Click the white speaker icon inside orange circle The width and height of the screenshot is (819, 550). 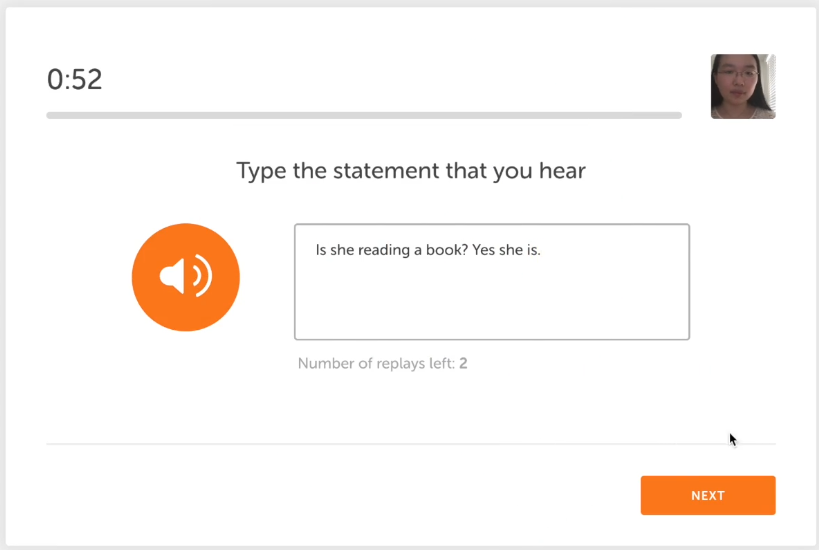186,276
